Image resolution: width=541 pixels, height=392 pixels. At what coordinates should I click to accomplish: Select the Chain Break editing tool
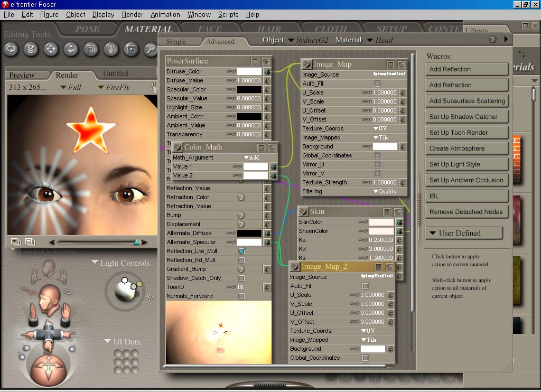(x=131, y=49)
